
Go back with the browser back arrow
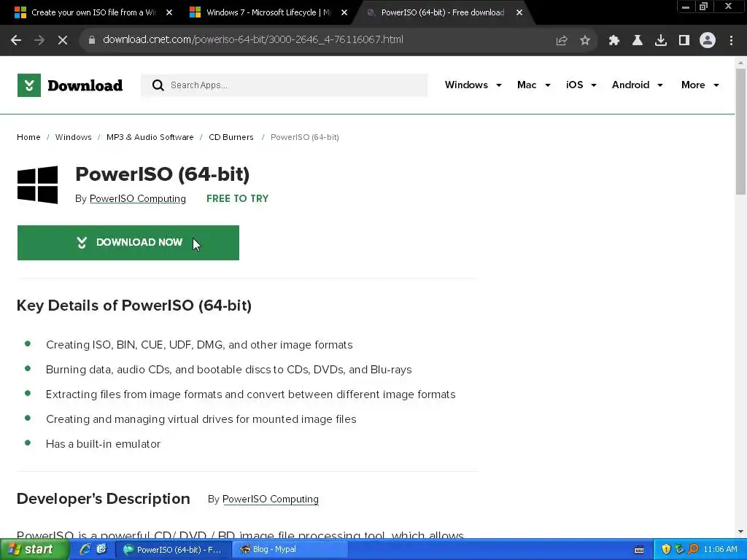[16, 41]
